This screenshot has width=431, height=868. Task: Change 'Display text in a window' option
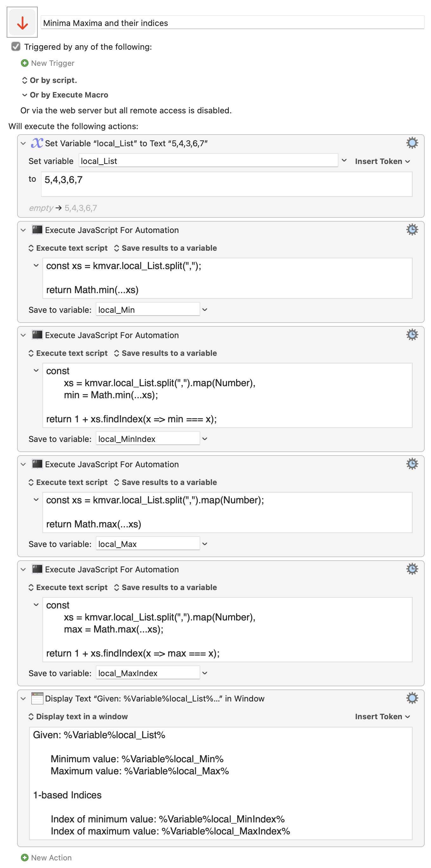[78, 716]
